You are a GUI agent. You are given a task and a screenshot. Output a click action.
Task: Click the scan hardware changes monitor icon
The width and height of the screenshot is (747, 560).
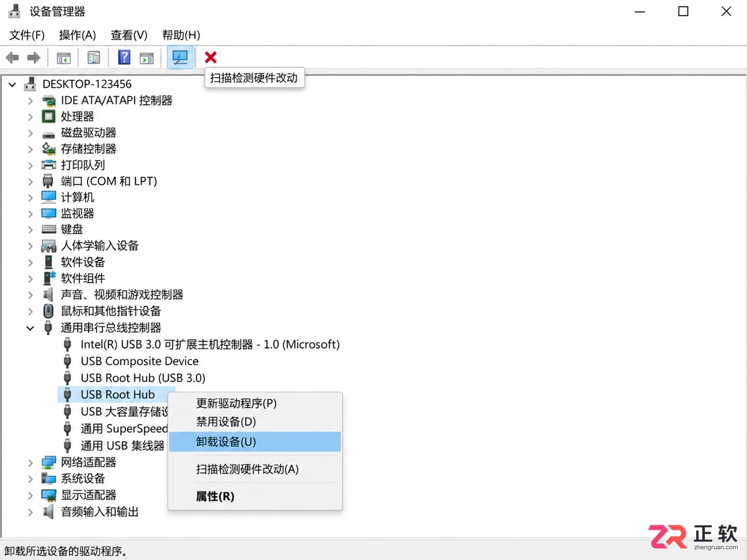[180, 57]
